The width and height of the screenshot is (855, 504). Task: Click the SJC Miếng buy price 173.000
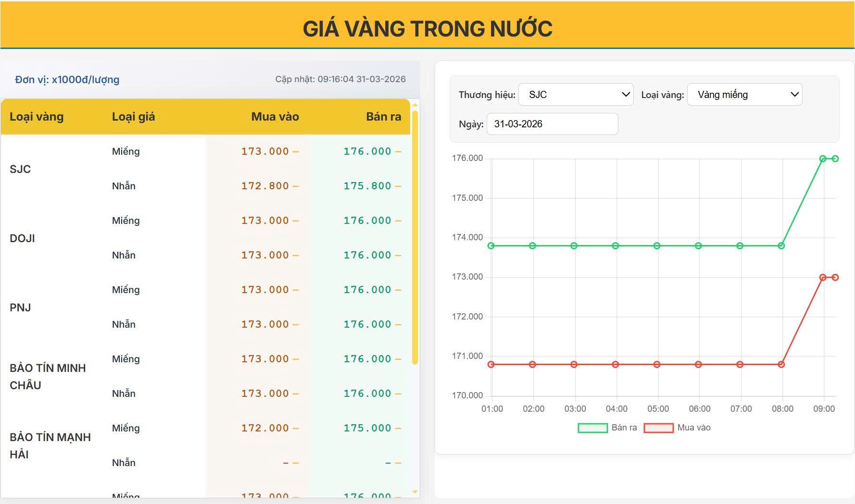coord(265,151)
